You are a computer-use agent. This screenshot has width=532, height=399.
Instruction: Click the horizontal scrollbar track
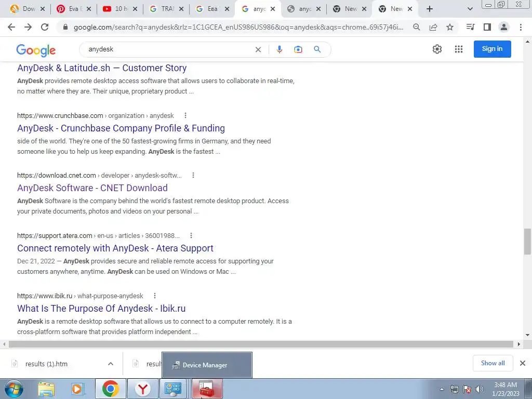[261, 344]
